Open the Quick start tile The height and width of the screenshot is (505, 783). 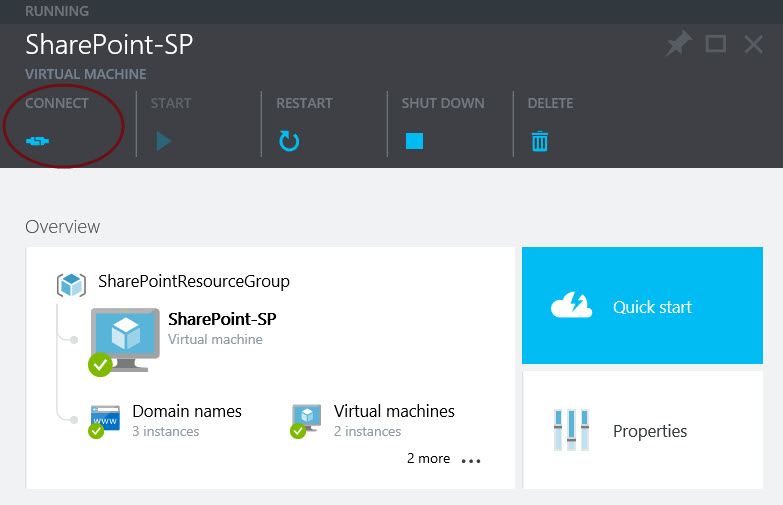[x=642, y=305]
